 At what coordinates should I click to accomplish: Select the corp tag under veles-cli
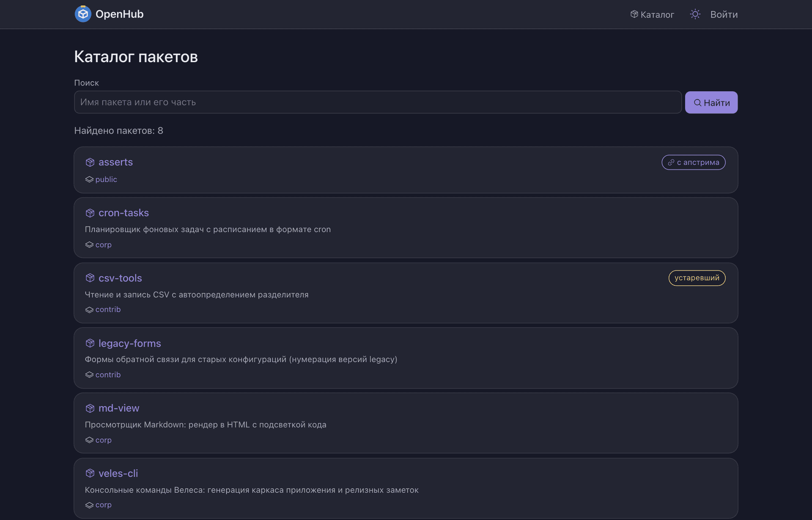point(104,505)
